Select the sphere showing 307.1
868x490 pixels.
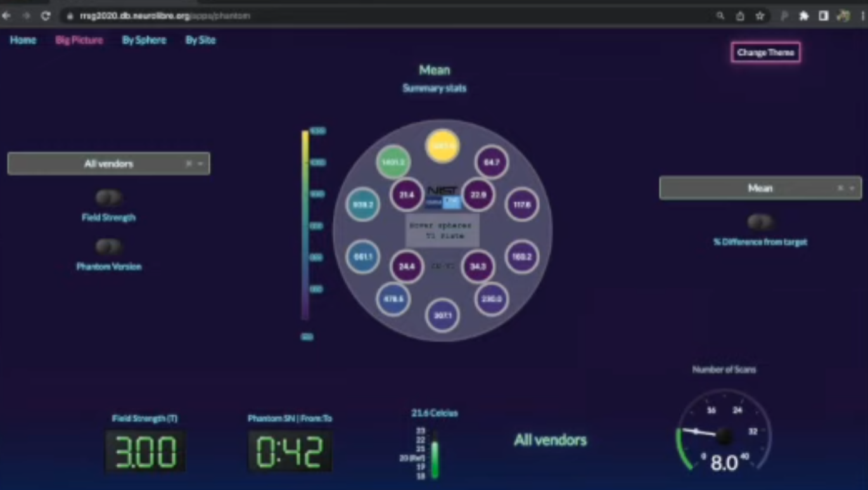point(442,315)
